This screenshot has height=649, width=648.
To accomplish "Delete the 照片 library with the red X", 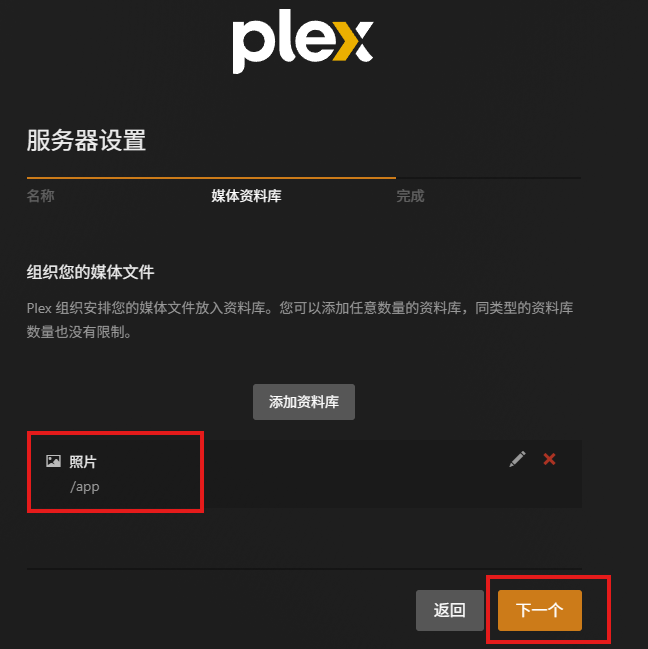I will (x=549, y=459).
